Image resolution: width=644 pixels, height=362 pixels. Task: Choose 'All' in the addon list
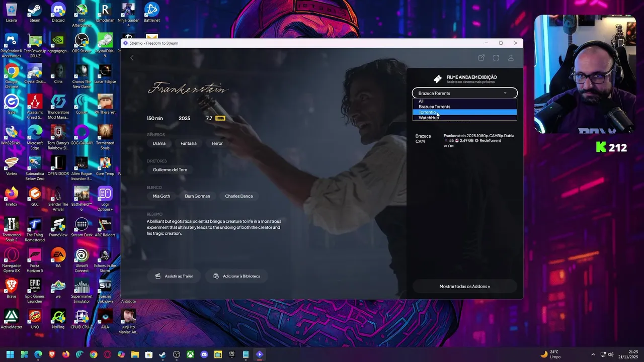click(464, 101)
